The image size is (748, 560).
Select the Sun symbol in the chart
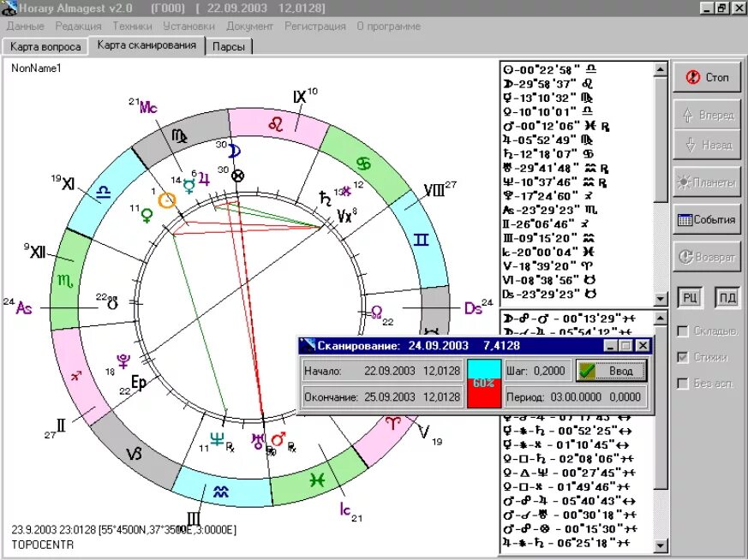click(x=167, y=200)
